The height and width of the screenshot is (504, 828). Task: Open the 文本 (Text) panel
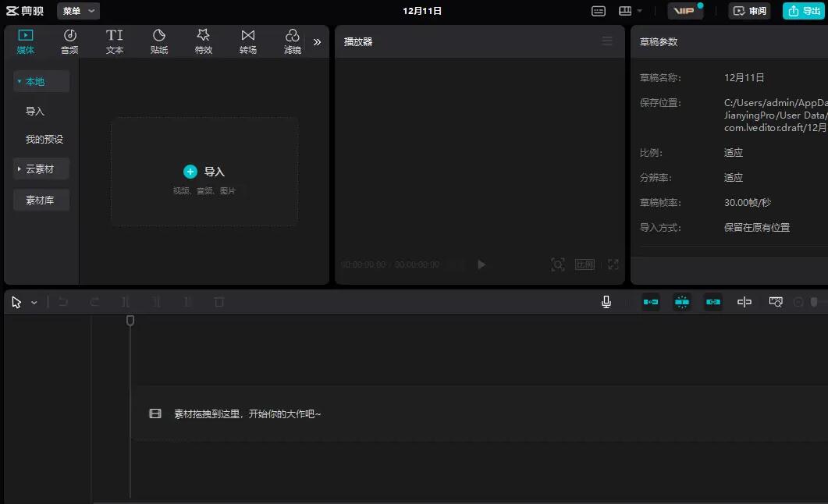pos(114,41)
